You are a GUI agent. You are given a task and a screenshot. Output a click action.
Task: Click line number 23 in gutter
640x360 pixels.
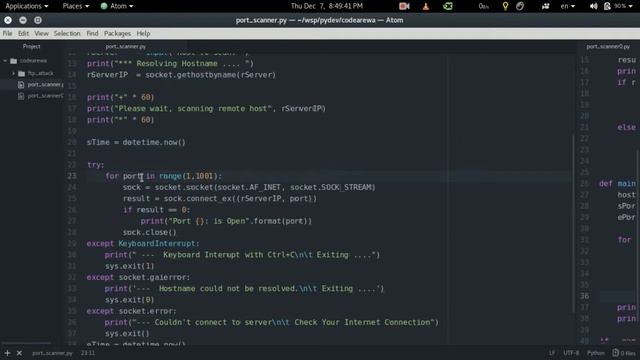click(71, 176)
